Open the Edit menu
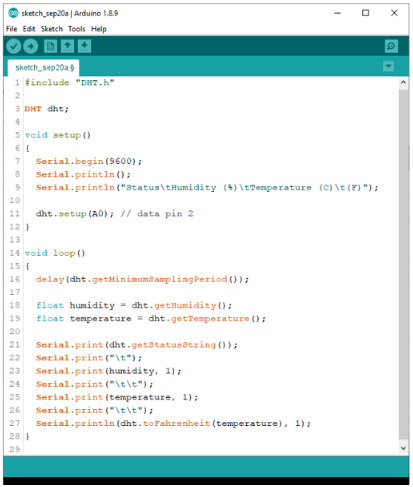This screenshot has height=487, width=413. [x=29, y=29]
